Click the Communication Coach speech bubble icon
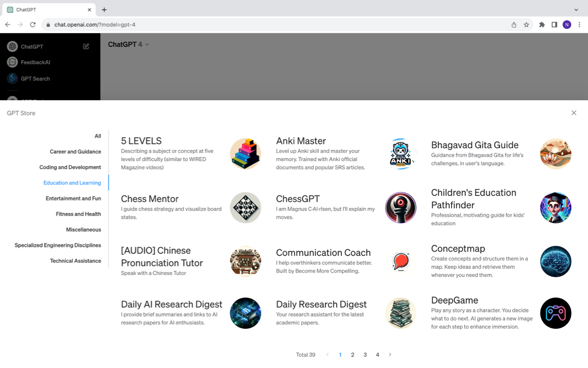 tap(401, 262)
